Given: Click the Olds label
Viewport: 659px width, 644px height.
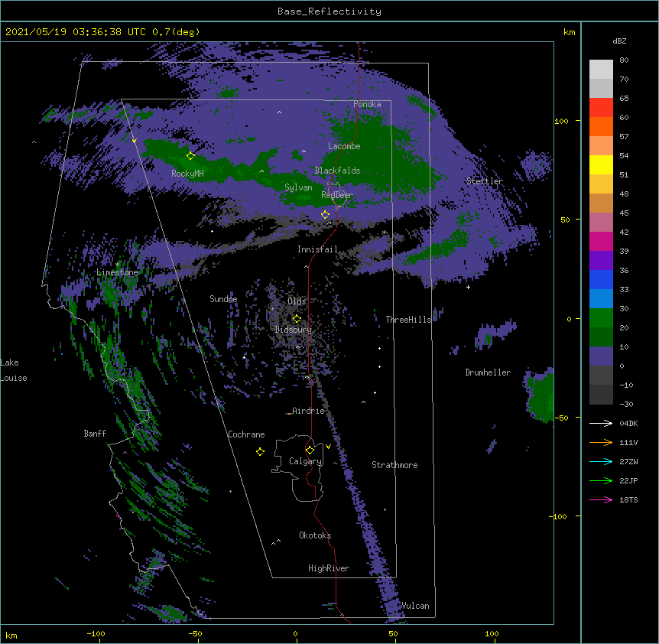Looking at the screenshot, I should pos(297,301).
